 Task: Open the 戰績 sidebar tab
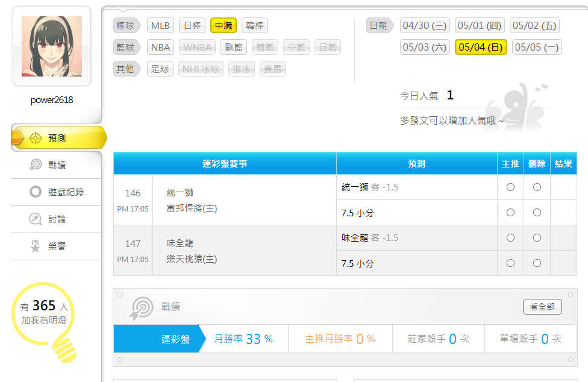coord(56,165)
